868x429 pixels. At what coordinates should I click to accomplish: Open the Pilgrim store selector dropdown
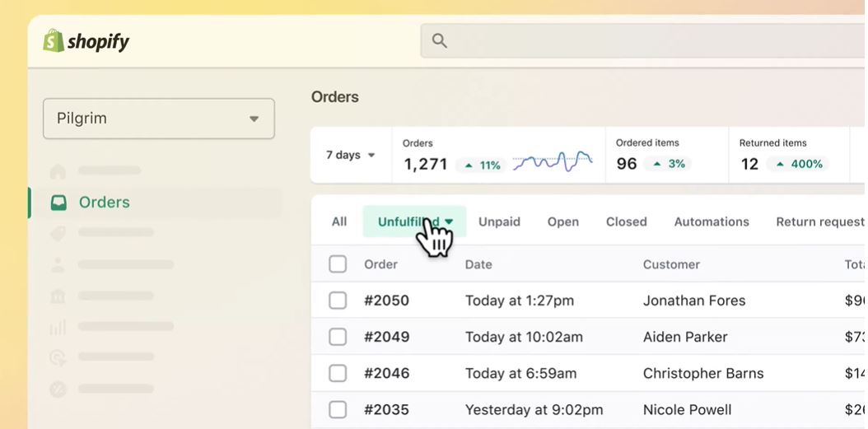[159, 119]
